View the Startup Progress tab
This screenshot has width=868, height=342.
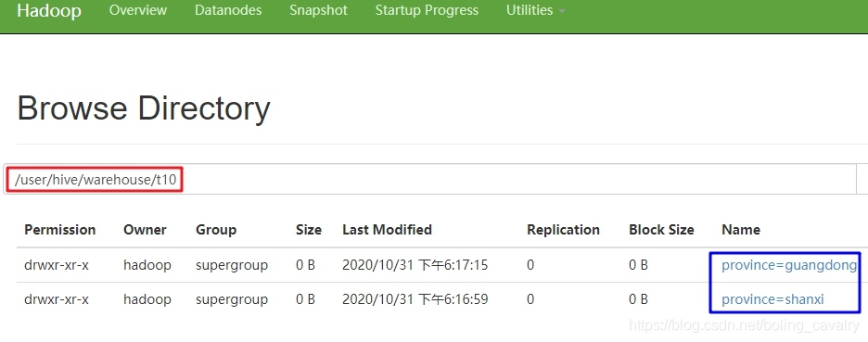[x=427, y=10]
